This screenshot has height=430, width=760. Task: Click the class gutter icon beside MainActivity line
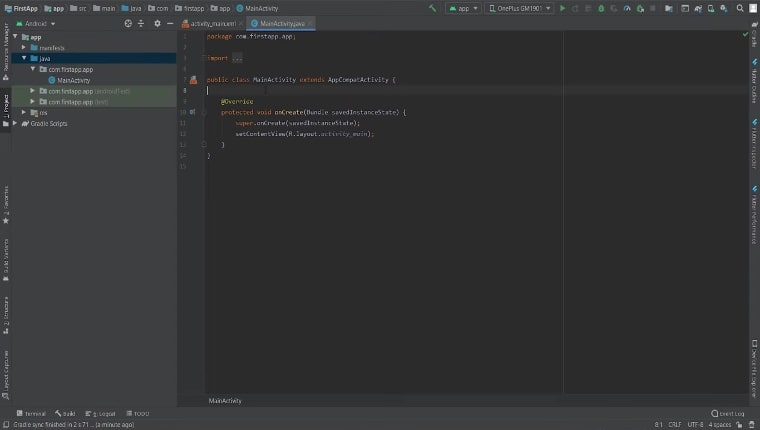pos(193,80)
